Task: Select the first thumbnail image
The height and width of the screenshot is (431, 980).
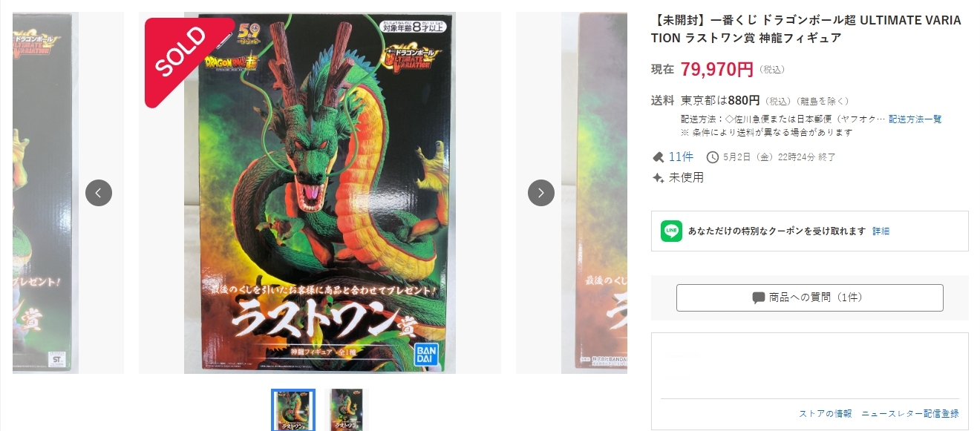Action: click(293, 409)
